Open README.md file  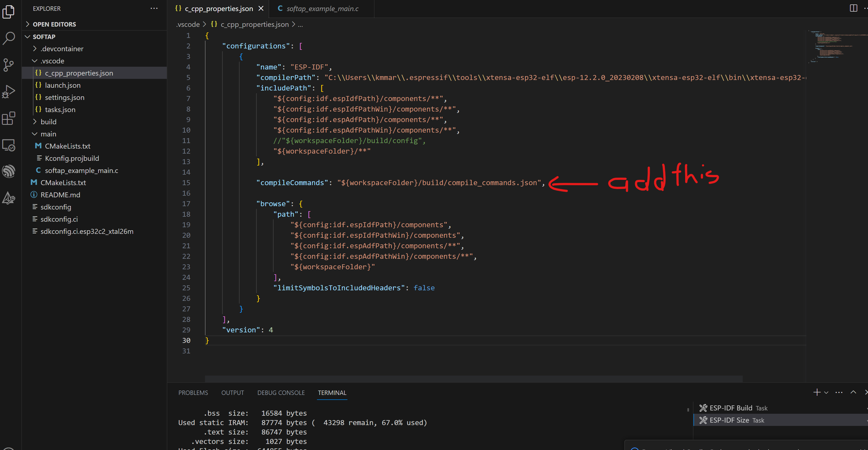(x=94, y=195)
